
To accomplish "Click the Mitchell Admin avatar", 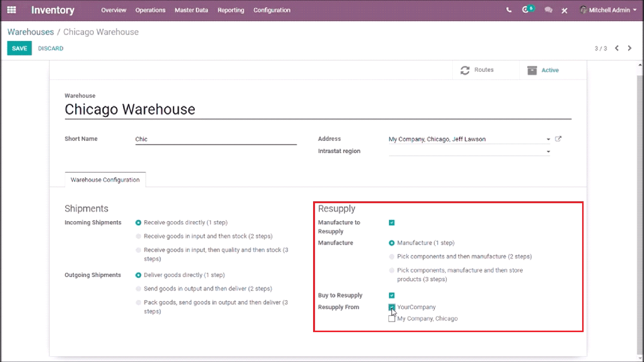I will 584,10.
